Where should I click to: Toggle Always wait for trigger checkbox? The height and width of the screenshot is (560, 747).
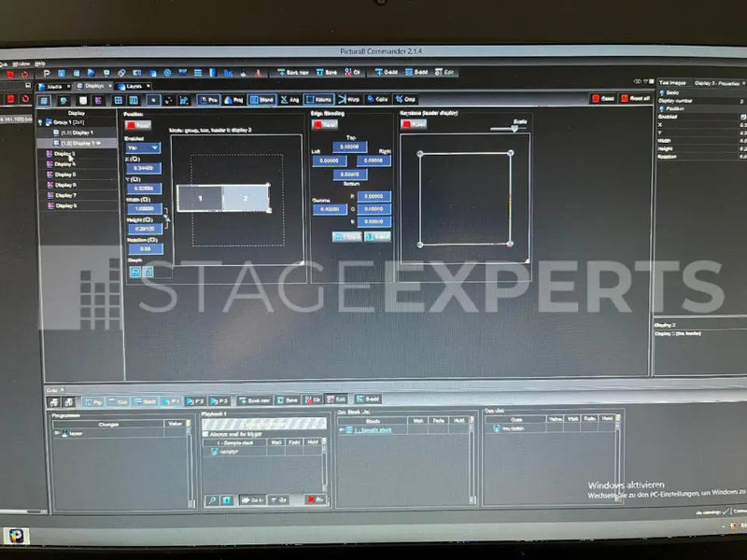pyautogui.click(x=205, y=434)
